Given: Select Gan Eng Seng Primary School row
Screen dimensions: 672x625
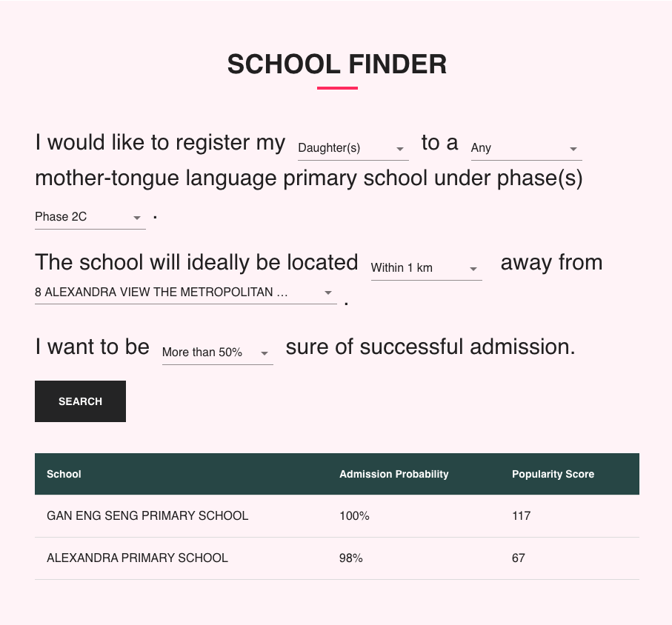Looking at the screenshot, I should click(x=337, y=515).
